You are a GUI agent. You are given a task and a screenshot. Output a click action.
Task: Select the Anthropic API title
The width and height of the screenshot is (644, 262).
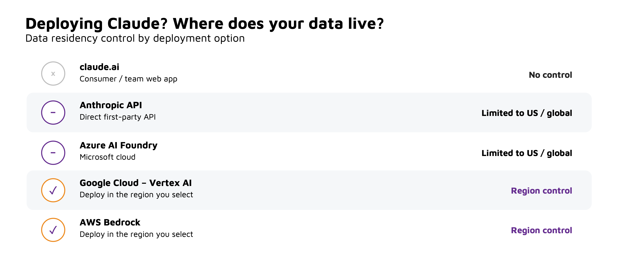coord(111,105)
